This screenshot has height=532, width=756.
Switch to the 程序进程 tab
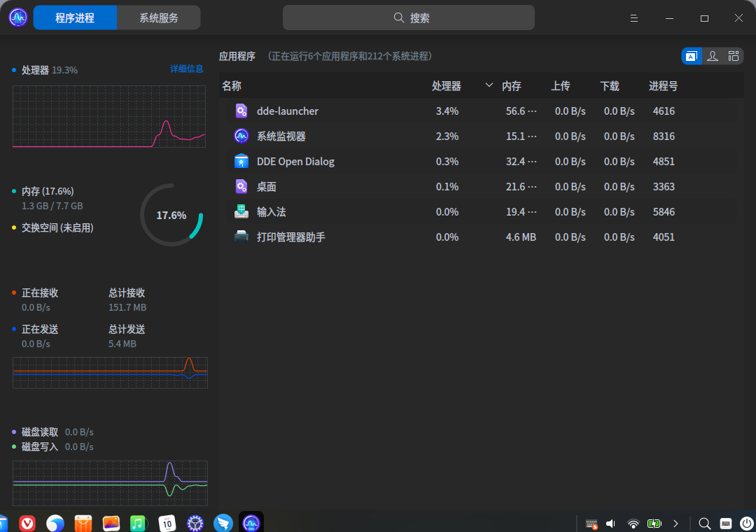tap(75, 17)
